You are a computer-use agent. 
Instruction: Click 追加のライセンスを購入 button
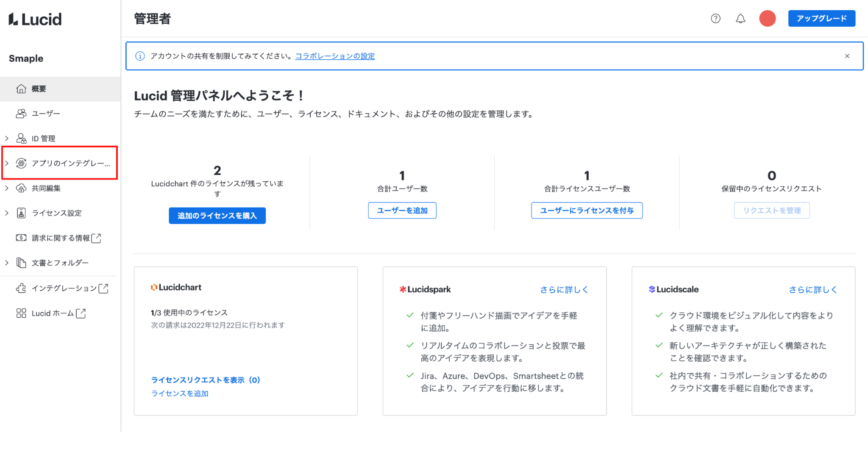pos(217,216)
